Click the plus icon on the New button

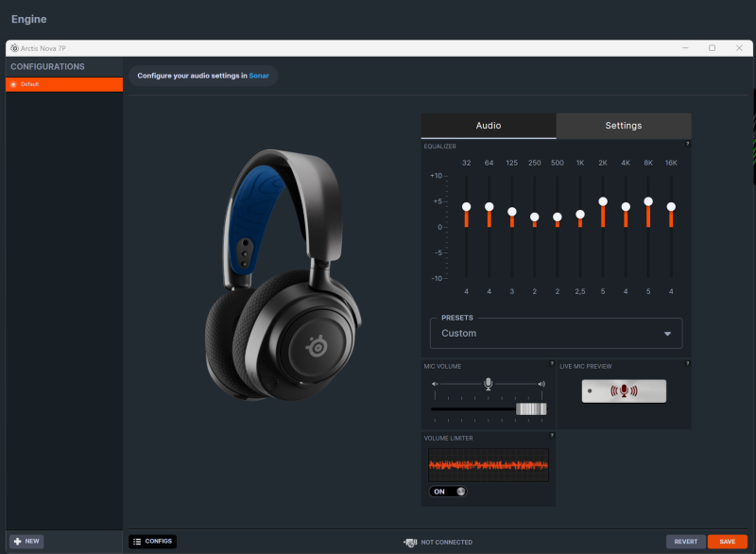pos(18,542)
